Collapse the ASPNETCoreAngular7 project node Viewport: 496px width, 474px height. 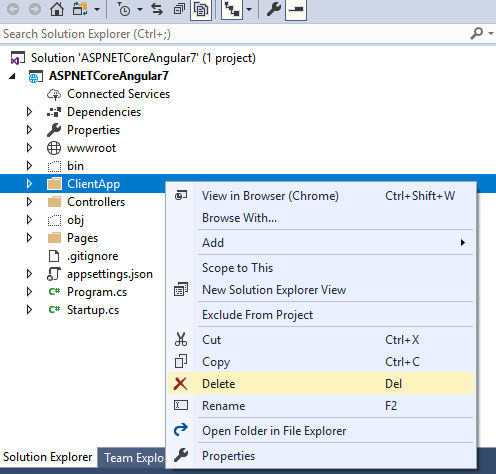tap(13, 76)
